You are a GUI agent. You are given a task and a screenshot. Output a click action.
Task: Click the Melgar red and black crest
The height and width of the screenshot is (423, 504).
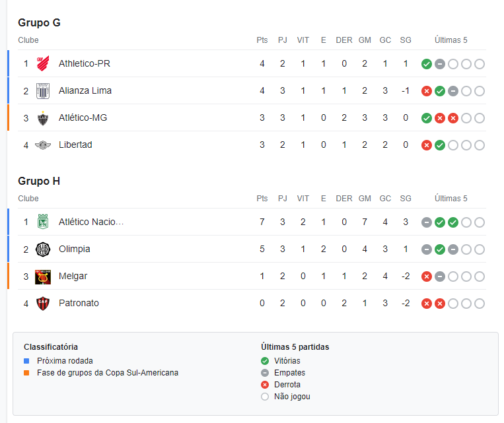(43, 277)
